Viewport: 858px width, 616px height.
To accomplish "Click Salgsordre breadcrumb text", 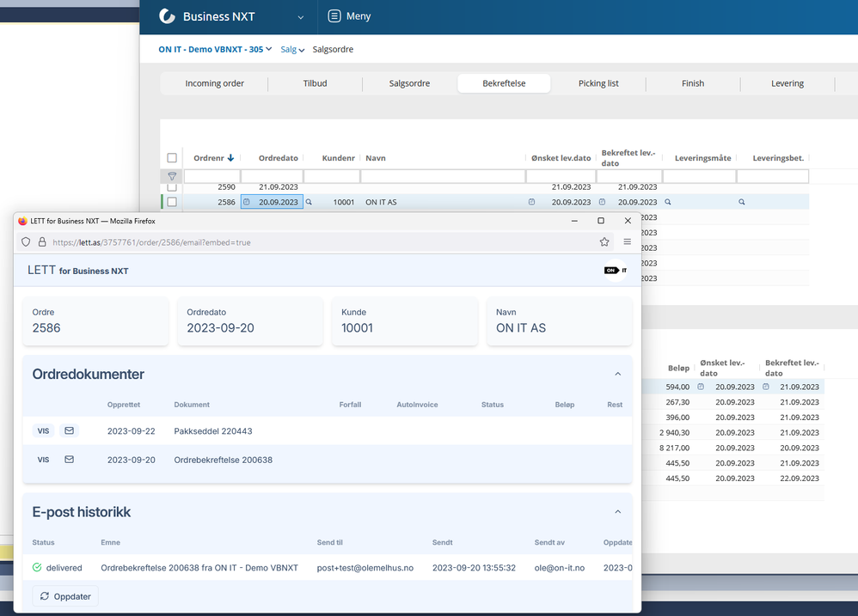I will point(333,49).
